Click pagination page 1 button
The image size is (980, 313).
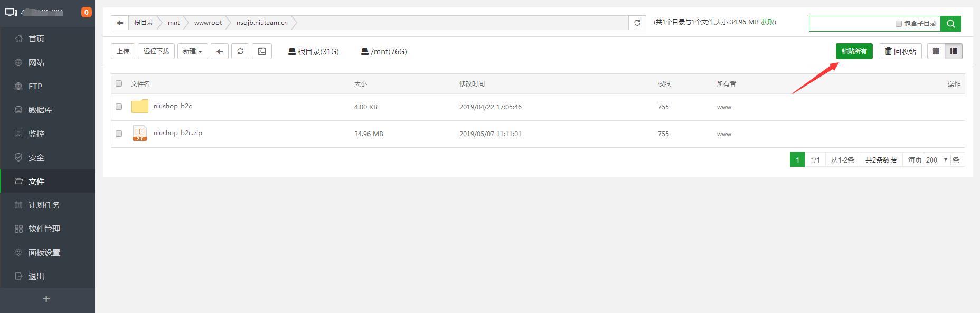[x=797, y=160]
